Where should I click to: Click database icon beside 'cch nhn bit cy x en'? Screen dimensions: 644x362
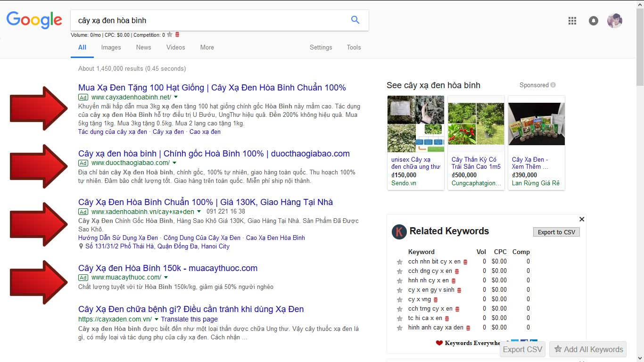465,262
